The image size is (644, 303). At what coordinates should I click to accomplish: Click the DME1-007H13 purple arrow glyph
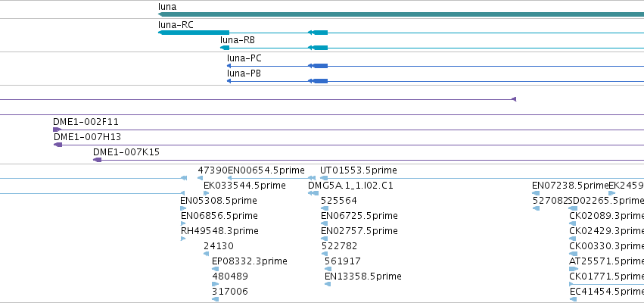[x=58, y=145]
